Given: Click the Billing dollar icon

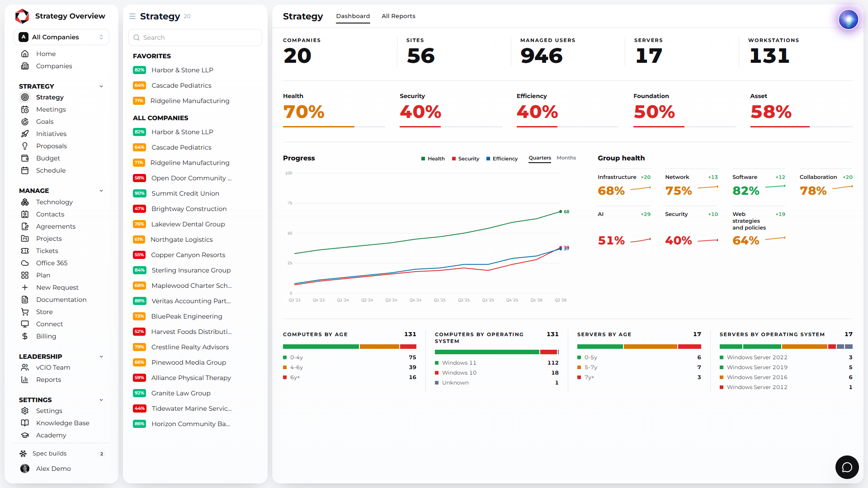Looking at the screenshot, I should (25, 336).
